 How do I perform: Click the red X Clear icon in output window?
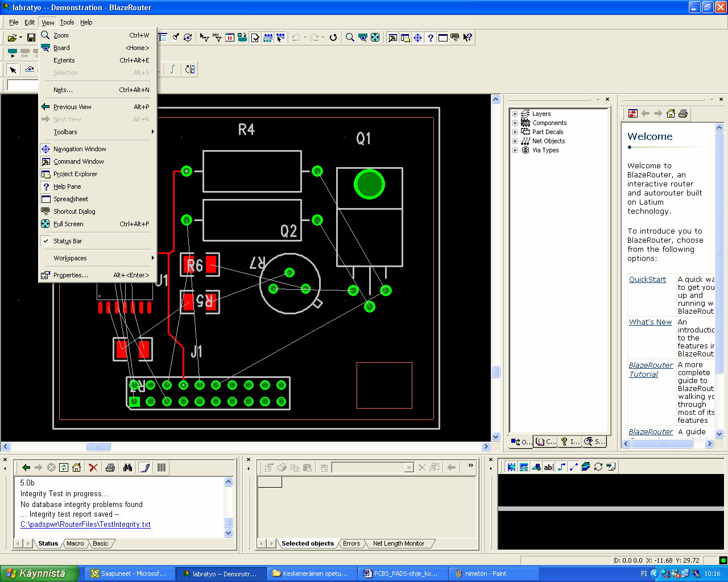pos(93,467)
